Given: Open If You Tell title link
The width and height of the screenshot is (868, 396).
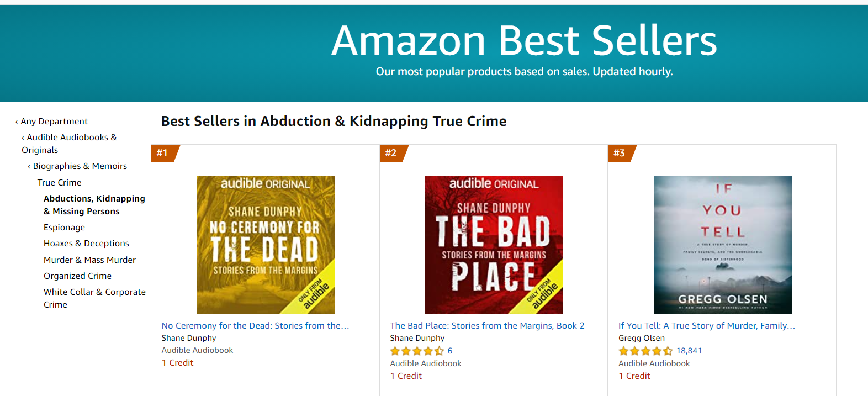Looking at the screenshot, I should tap(706, 326).
